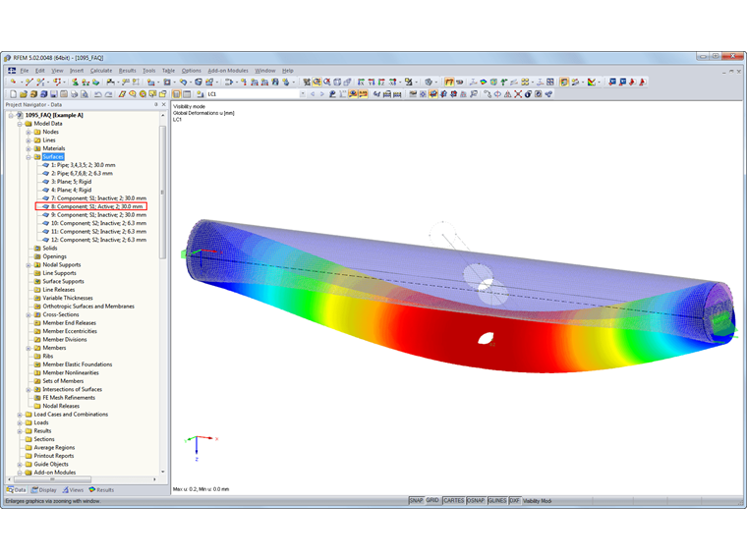This screenshot has height=560, width=747.
Task: Click the 8-ball sphere icon in toolbar
Action: (x=528, y=94)
